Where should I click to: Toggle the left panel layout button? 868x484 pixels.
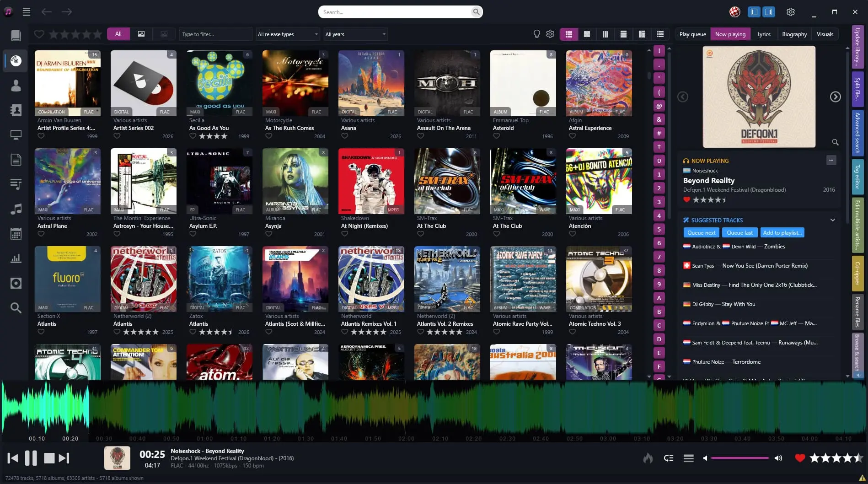(x=754, y=12)
